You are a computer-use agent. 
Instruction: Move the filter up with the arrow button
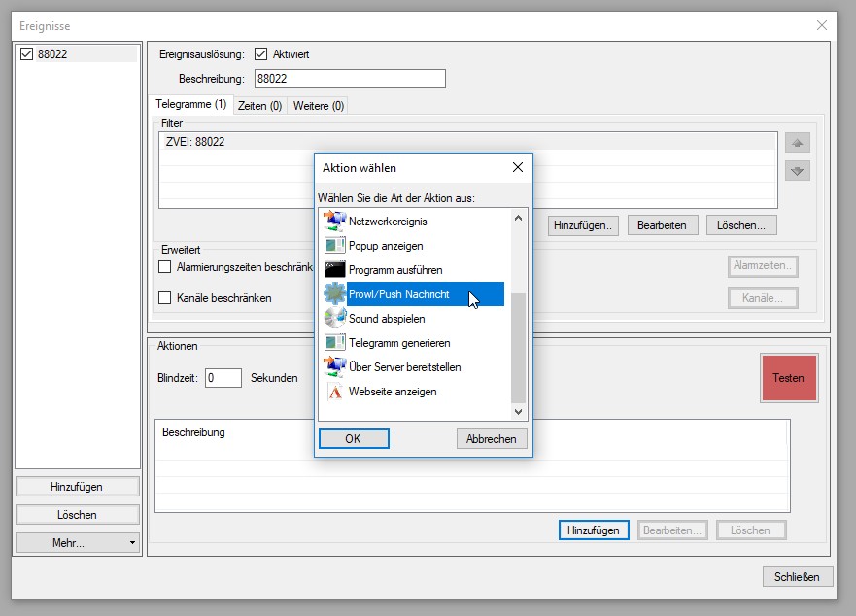tap(798, 143)
